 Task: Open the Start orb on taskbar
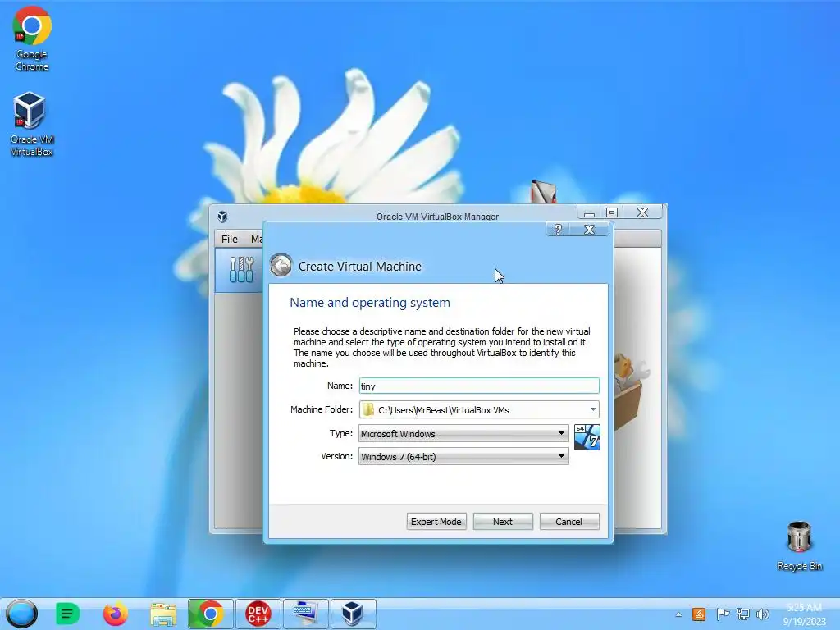click(x=21, y=614)
